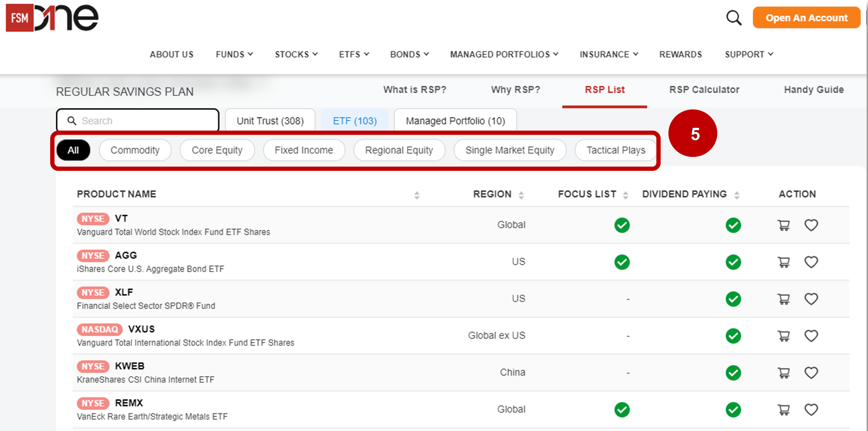Enable the Fixed Income category filter
Image resolution: width=868 pixels, height=431 pixels.
click(304, 150)
